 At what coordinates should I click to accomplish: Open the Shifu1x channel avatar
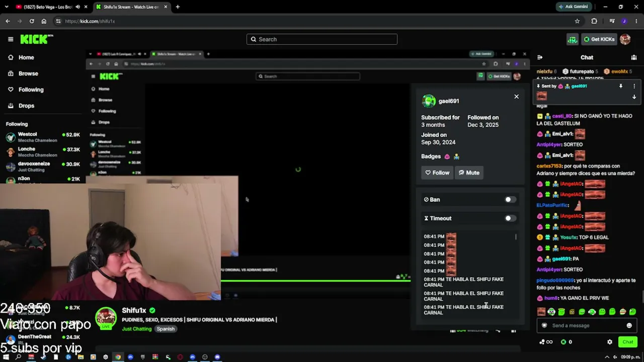(x=106, y=318)
